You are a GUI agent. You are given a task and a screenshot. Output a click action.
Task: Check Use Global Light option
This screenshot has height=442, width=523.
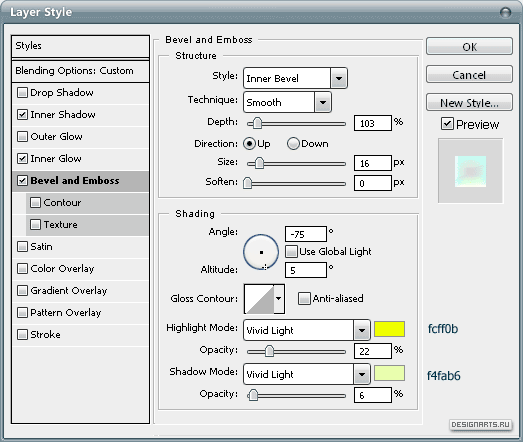coord(291,252)
